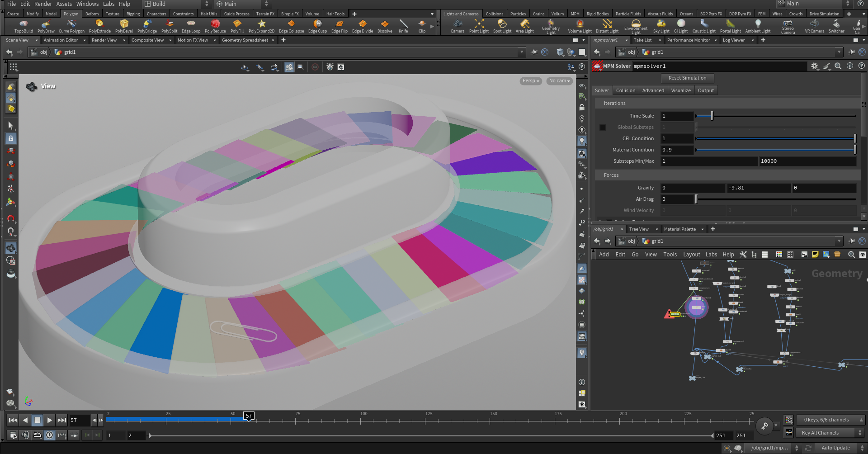
Task: Click the frame 57 timeline marker
Action: click(x=249, y=416)
